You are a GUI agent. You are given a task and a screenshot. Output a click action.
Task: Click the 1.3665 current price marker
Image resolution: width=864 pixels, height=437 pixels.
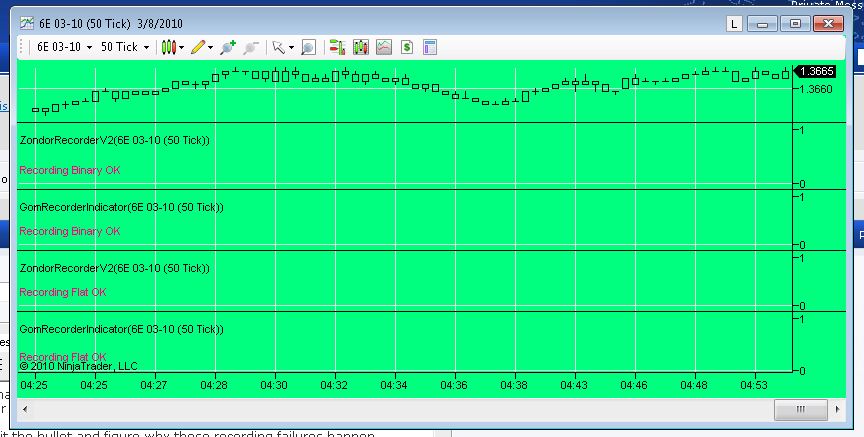tap(815, 72)
